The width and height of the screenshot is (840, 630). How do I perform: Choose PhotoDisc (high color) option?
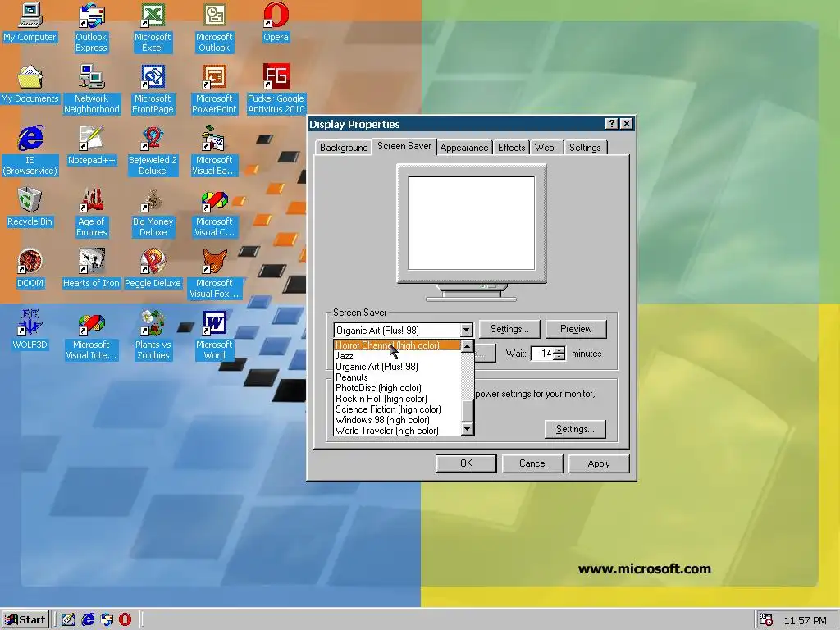397,388
